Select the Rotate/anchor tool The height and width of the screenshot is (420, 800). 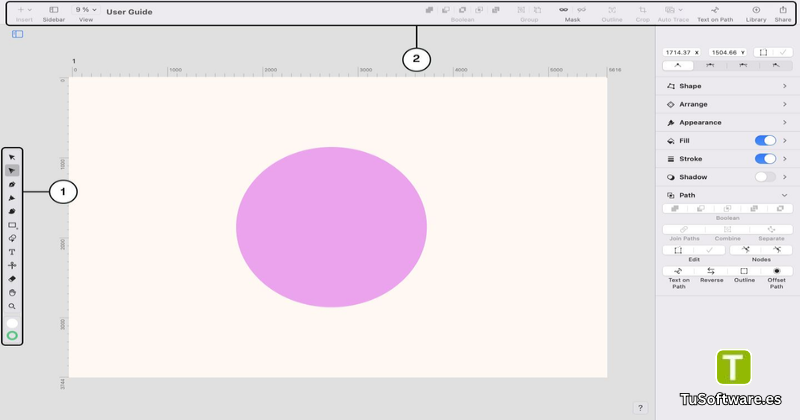pos(12,265)
